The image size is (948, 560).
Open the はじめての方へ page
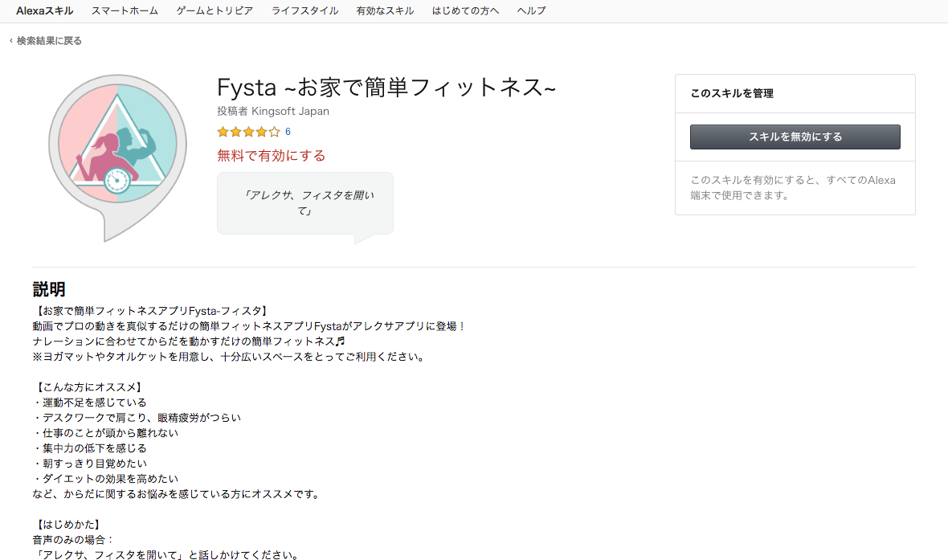pyautogui.click(x=465, y=11)
